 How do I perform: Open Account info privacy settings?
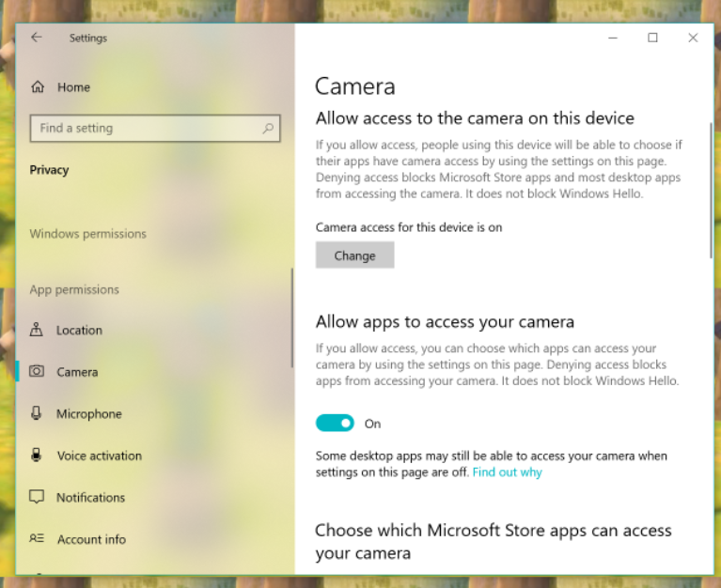[x=90, y=539]
